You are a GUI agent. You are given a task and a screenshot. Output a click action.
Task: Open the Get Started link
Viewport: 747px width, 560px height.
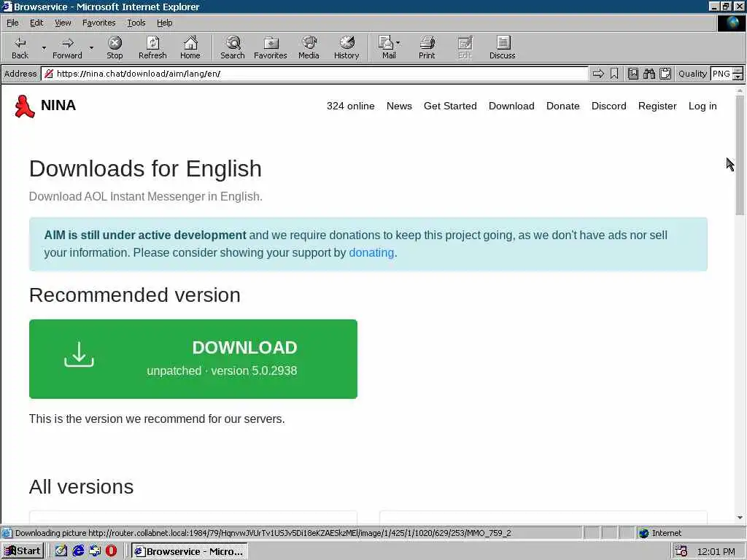click(450, 106)
